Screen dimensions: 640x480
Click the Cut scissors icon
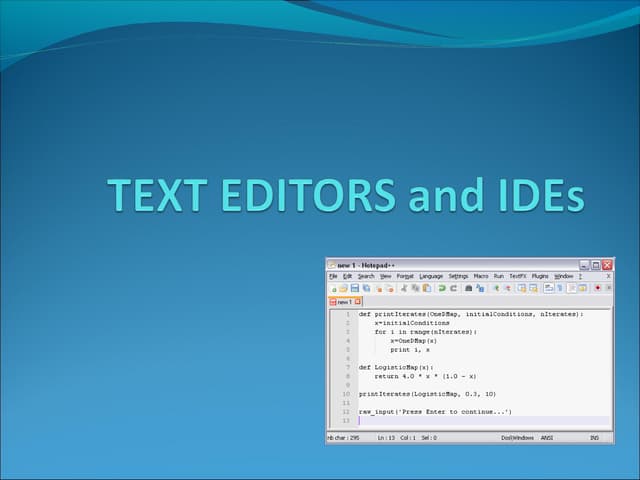(404, 288)
